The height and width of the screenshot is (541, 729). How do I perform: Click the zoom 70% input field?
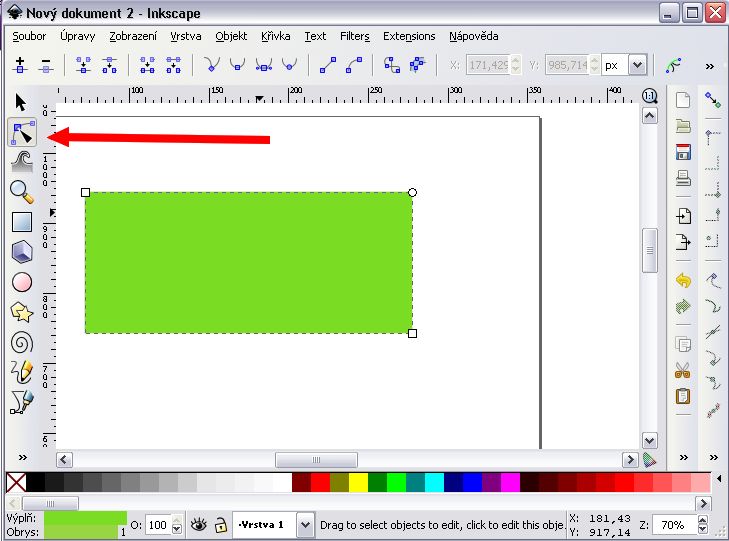[x=675, y=525]
